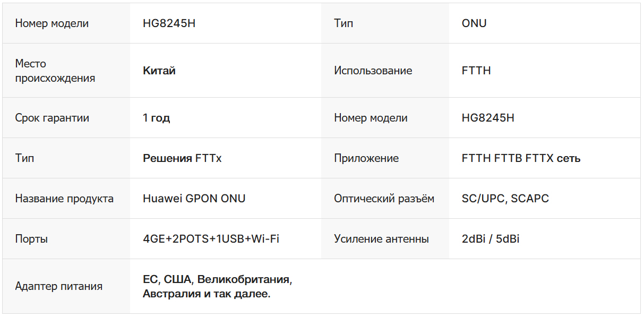Click the "Срок гарантии" label
This screenshot has height=317, width=644.
point(52,118)
